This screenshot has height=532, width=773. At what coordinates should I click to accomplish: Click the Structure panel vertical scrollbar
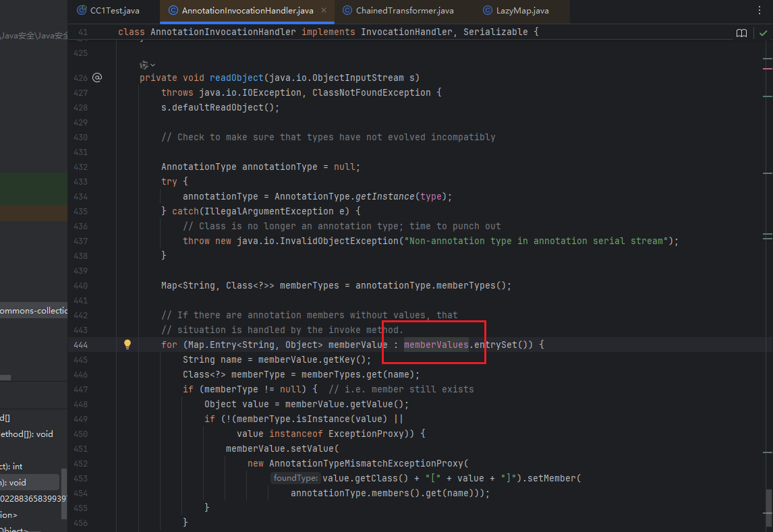click(64, 492)
